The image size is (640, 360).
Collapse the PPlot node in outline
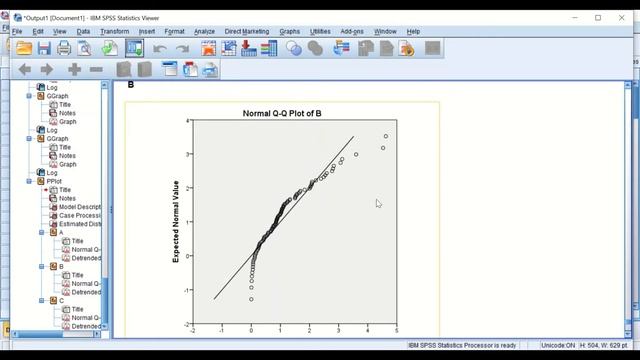29,181
